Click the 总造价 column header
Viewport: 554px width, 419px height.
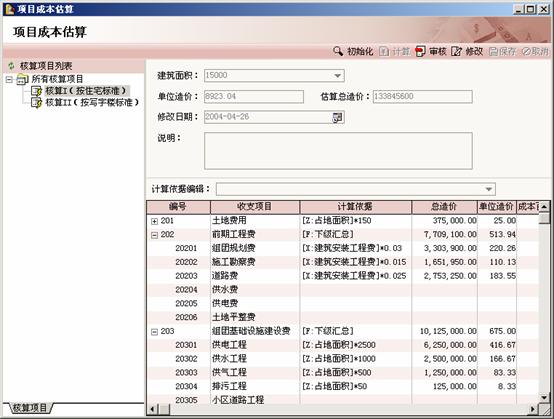444,207
